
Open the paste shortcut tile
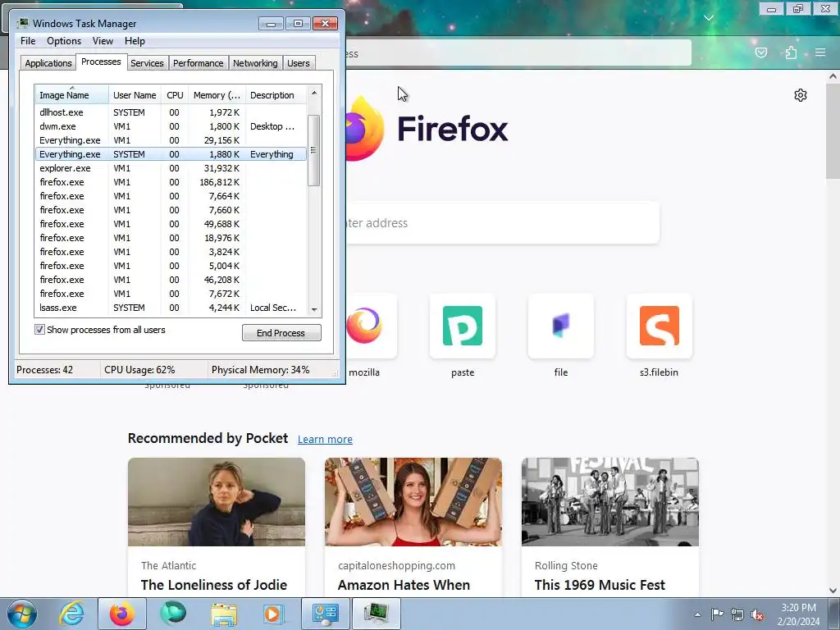463,326
